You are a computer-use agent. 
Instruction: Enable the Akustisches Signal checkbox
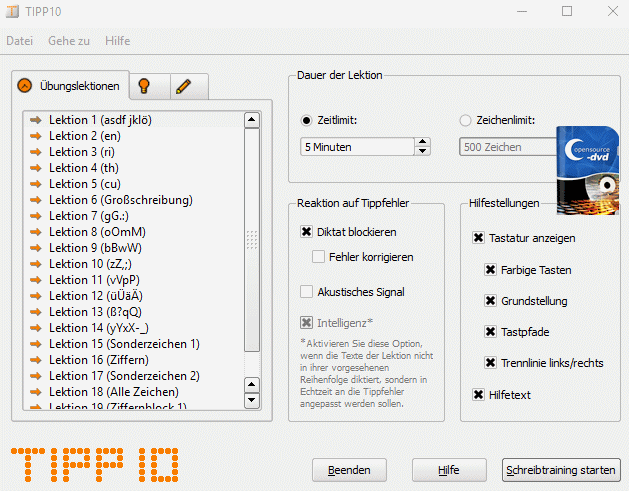pyautogui.click(x=307, y=292)
